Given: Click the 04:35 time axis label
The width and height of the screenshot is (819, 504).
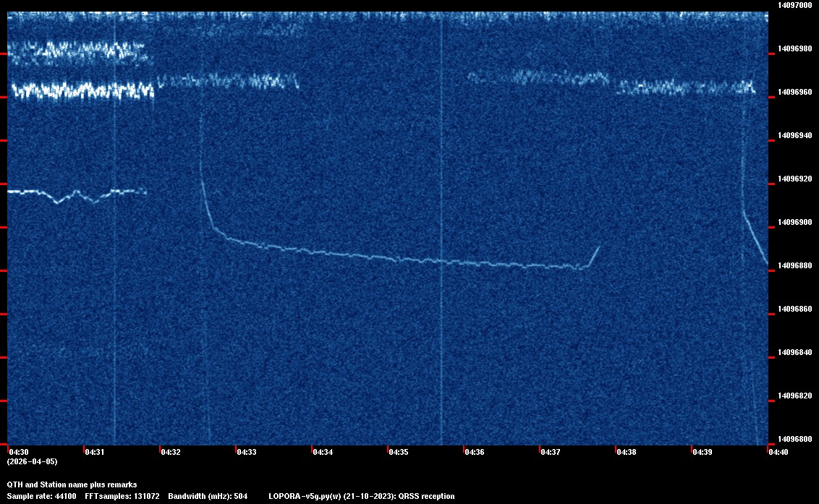Looking at the screenshot, I should tap(398, 452).
